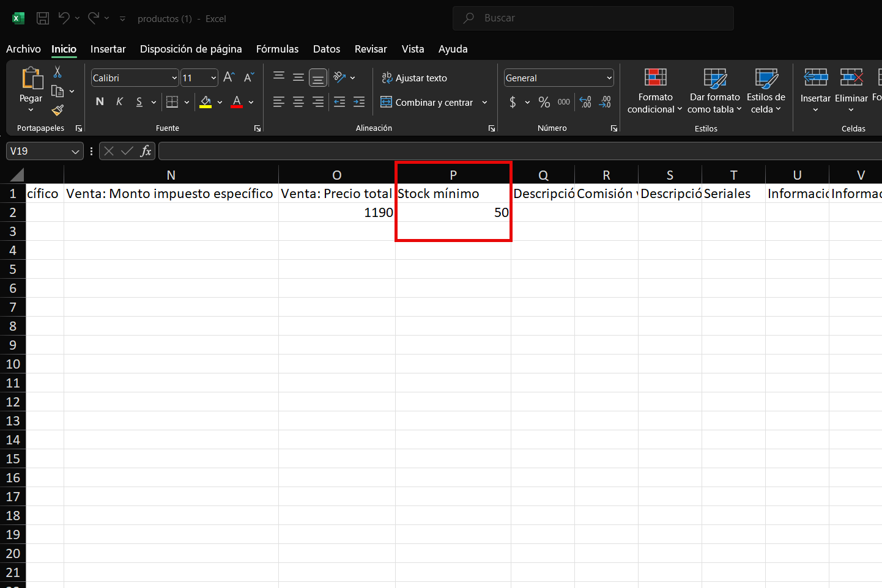Decrease font size with smaller A
Viewport: 882px width, 588px height.
pyautogui.click(x=248, y=78)
